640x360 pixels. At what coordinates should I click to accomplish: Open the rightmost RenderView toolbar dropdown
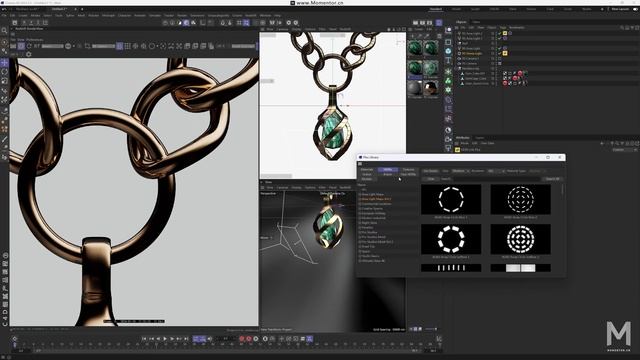coord(243,46)
